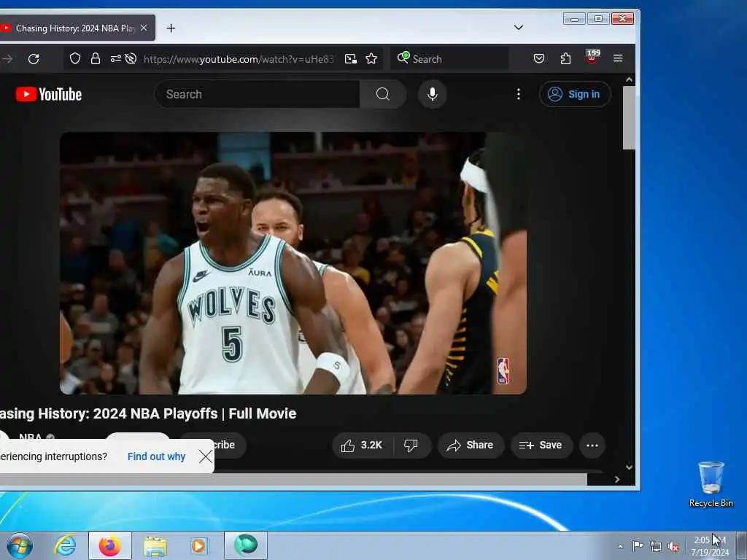Click the YouTube logo
The image size is (747, 560).
pos(49,94)
